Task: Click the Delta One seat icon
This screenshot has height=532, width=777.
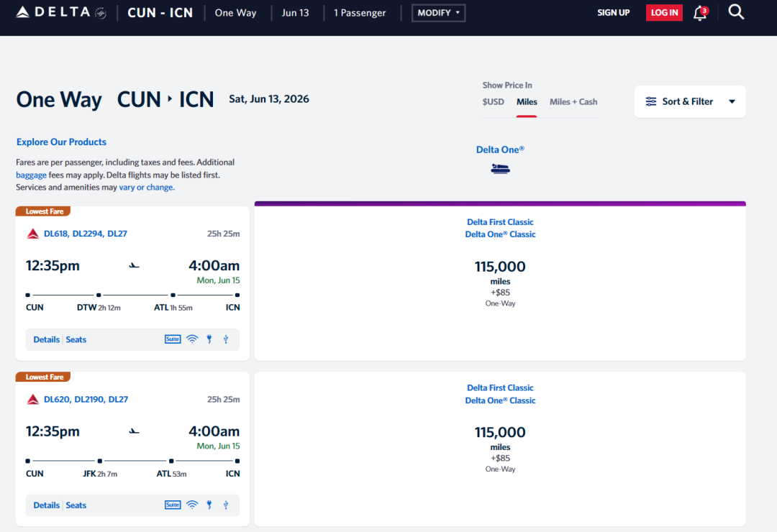Action: (x=500, y=168)
